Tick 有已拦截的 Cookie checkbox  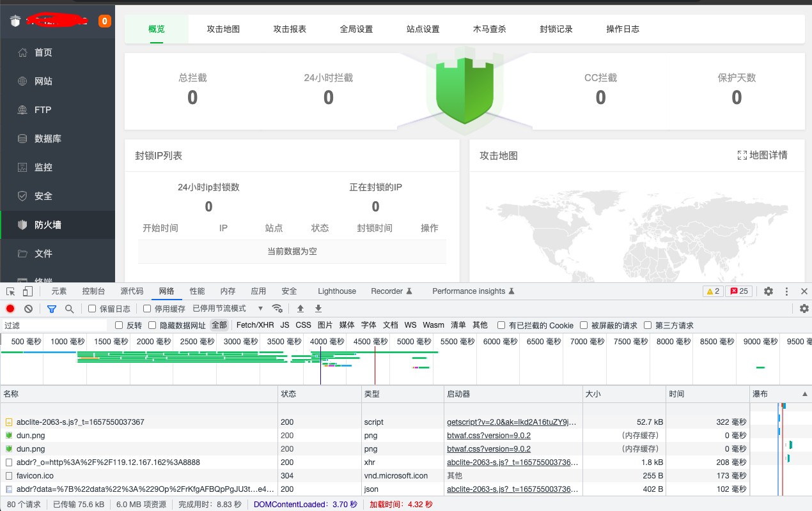501,325
